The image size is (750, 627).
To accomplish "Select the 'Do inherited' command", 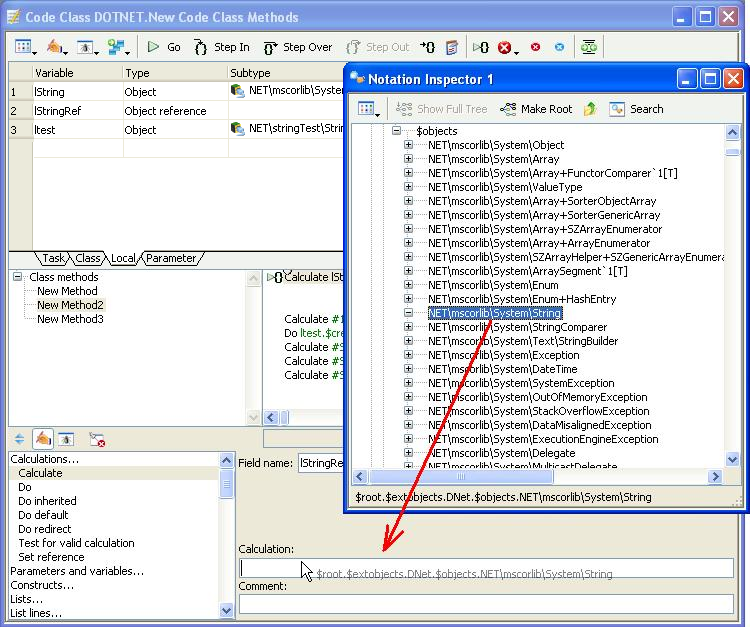I will pos(47,501).
